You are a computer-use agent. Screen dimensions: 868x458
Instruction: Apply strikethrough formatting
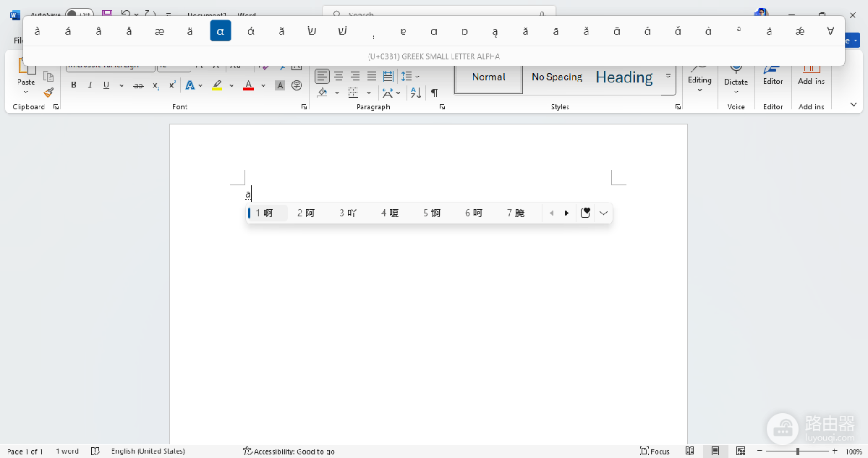click(138, 85)
